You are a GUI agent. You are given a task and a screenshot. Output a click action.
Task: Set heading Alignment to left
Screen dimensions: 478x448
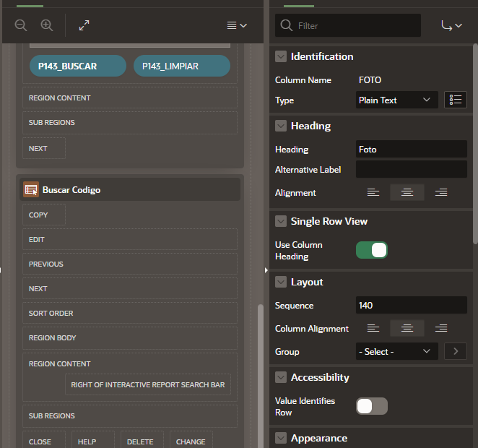pyautogui.click(x=373, y=192)
